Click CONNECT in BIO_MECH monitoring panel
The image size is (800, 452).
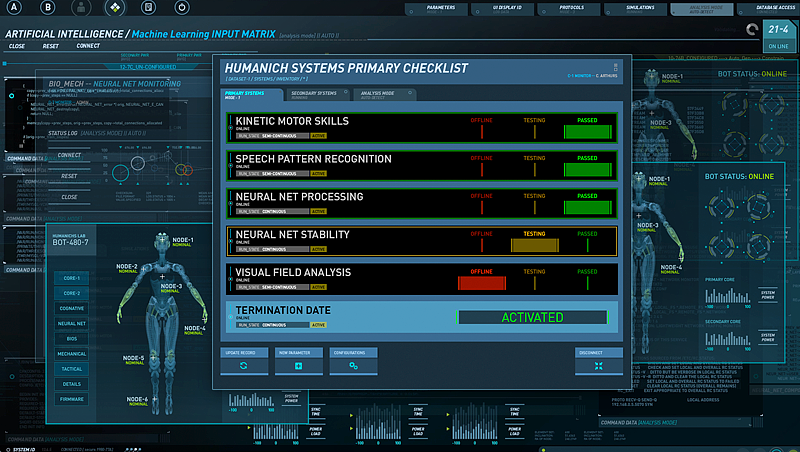[69, 155]
